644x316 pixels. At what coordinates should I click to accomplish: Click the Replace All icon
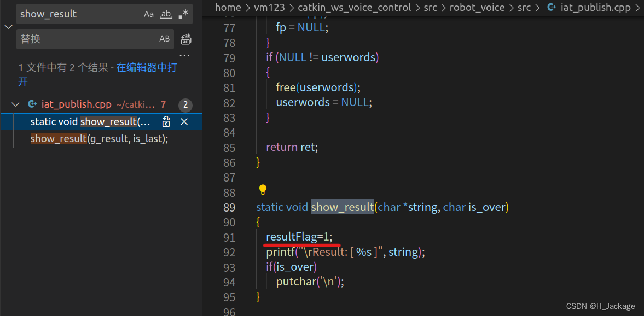[186, 39]
